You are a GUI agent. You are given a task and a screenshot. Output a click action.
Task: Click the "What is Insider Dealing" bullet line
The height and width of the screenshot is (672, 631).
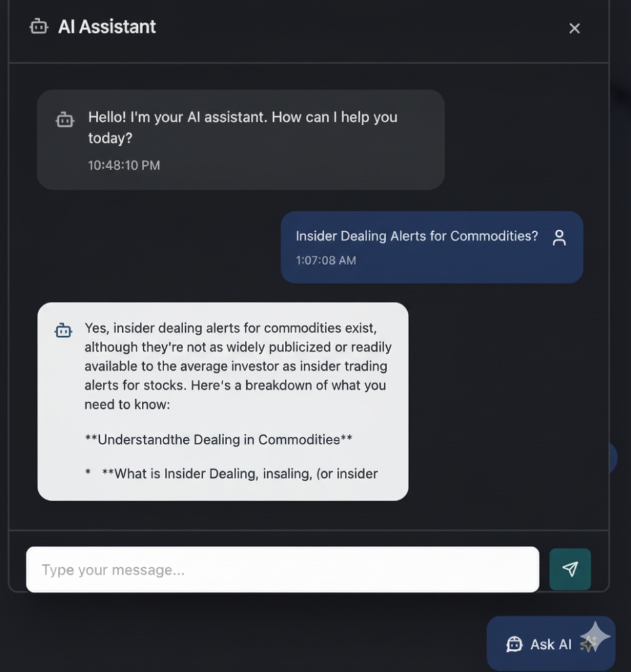pyautogui.click(x=239, y=473)
